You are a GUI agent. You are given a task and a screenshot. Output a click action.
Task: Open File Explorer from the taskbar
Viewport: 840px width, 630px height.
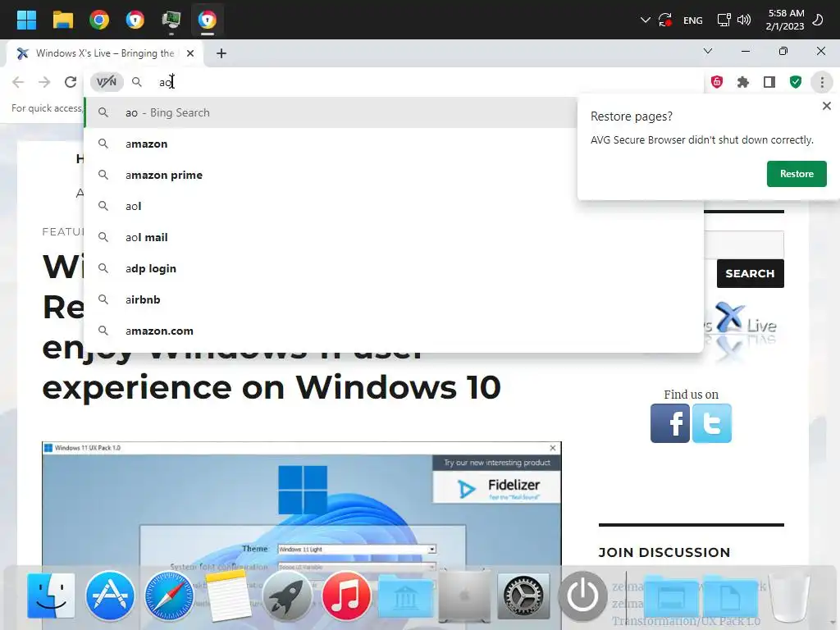(62, 20)
